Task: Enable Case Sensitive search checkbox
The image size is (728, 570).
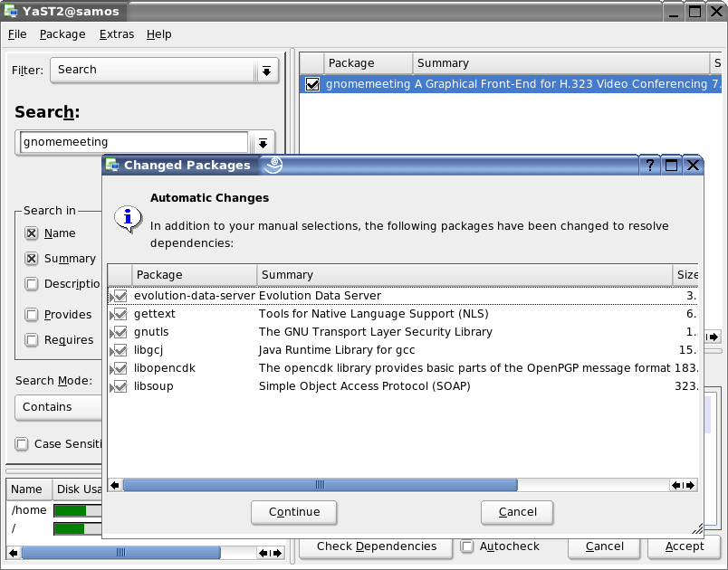Action: click(x=22, y=444)
